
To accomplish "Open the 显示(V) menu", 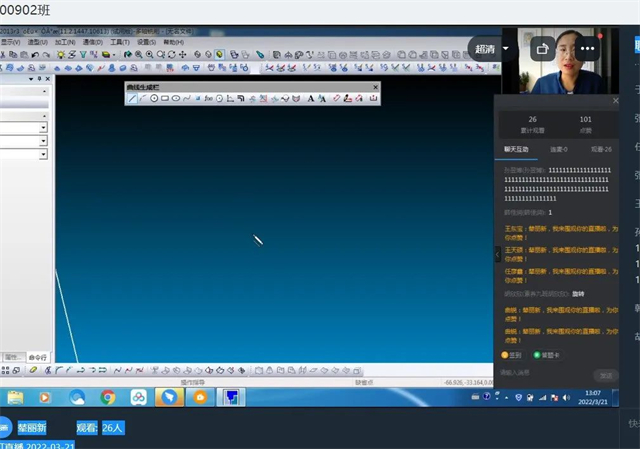I will click(10, 42).
